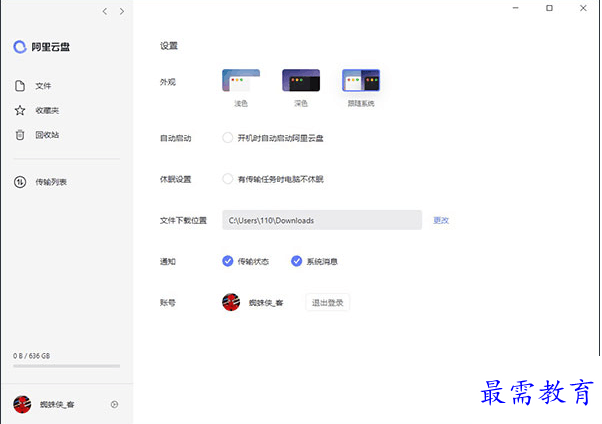The height and width of the screenshot is (424, 602).
Task: Click the 阿里云盘 logo icon
Action: click(20, 47)
